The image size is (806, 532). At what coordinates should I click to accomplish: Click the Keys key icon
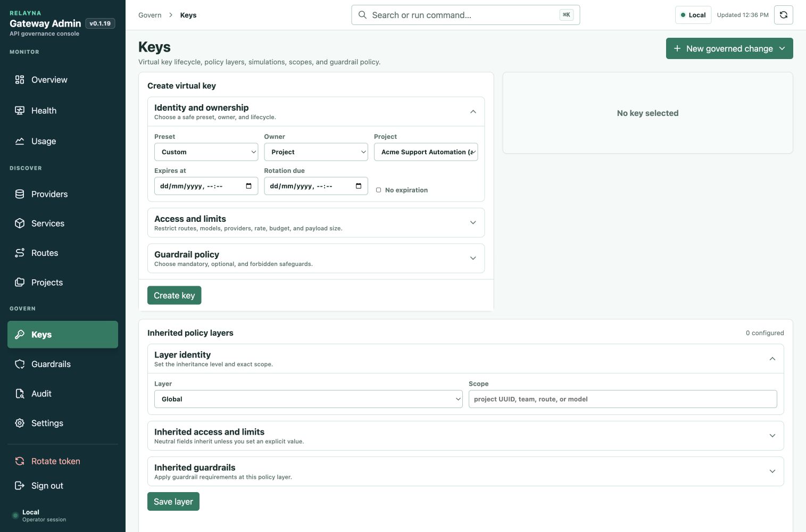pos(20,335)
